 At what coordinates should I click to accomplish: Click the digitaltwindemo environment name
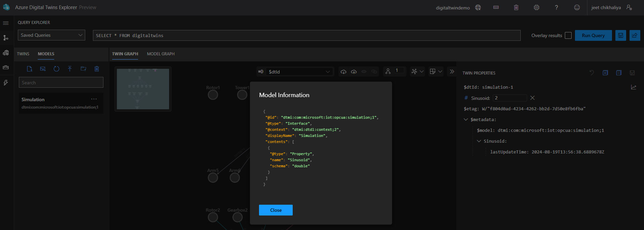[453, 8]
